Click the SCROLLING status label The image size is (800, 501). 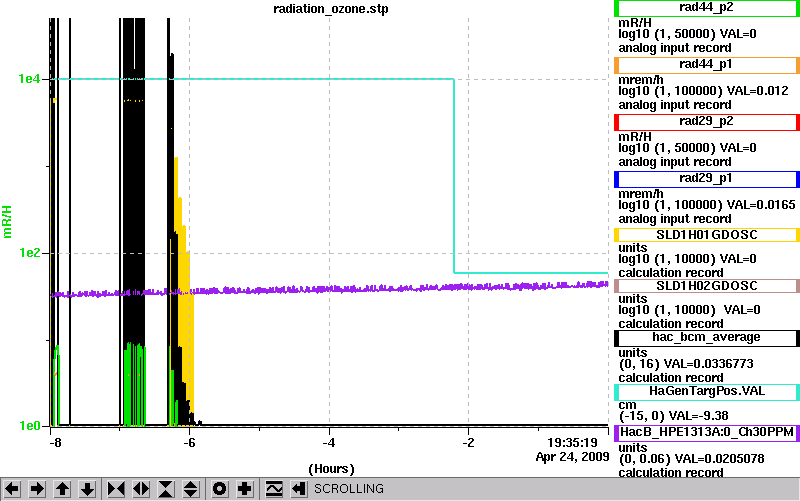348,489
